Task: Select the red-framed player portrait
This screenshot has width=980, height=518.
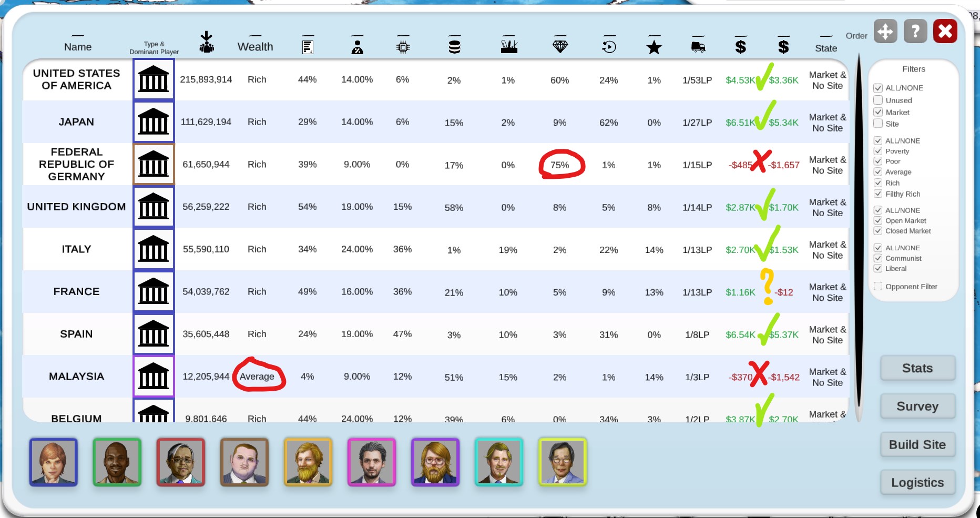Action: 181,462
